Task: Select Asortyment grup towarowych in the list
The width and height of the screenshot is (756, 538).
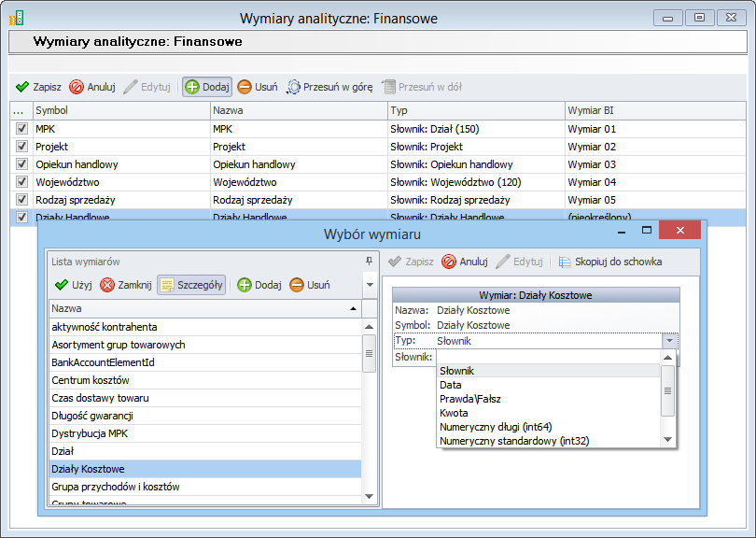Action: [x=205, y=345]
